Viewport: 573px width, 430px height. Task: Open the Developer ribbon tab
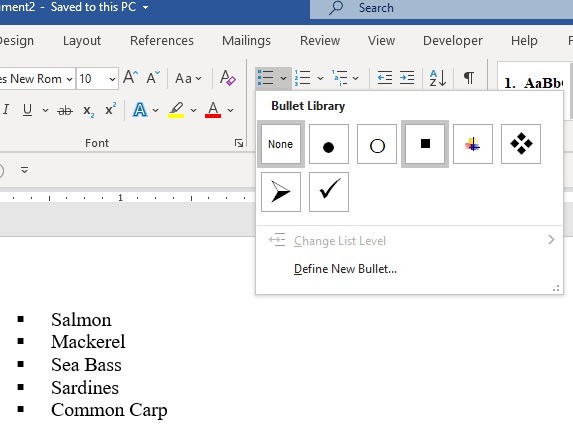tap(453, 41)
